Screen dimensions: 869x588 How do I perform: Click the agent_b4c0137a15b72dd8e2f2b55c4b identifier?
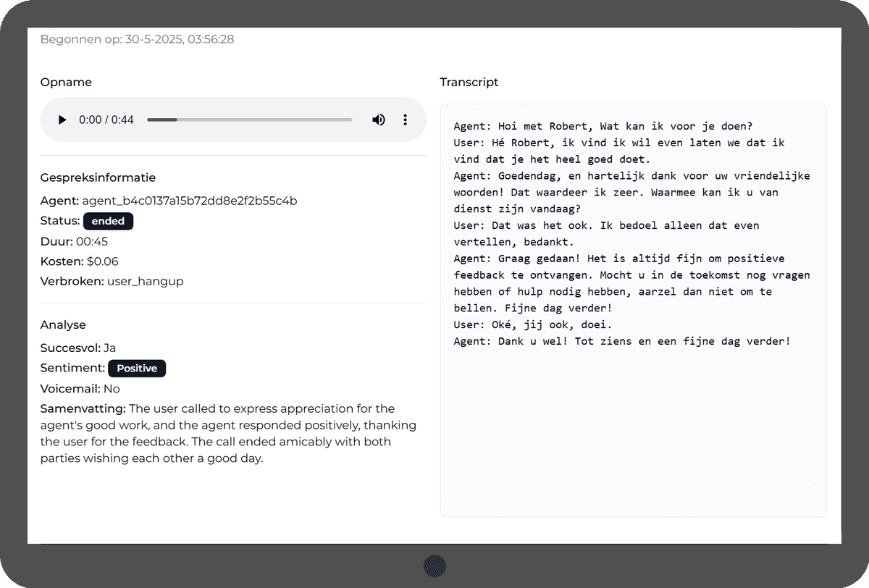click(188, 201)
